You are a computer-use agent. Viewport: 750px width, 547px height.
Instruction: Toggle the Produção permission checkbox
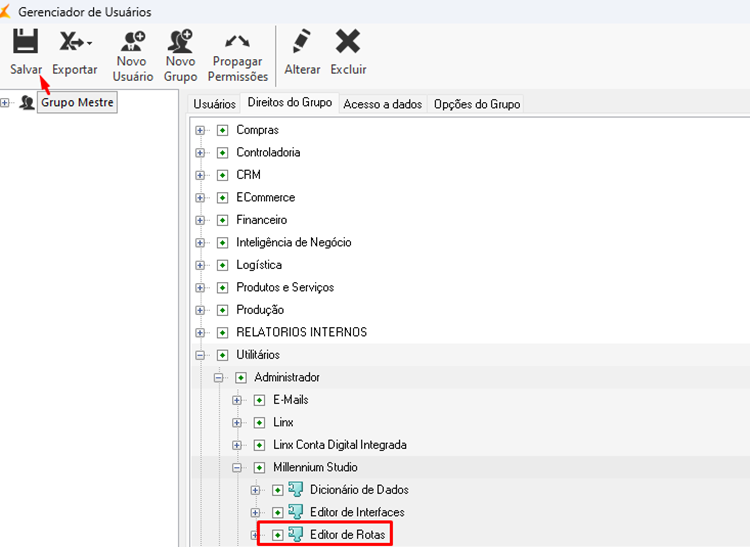click(x=222, y=310)
